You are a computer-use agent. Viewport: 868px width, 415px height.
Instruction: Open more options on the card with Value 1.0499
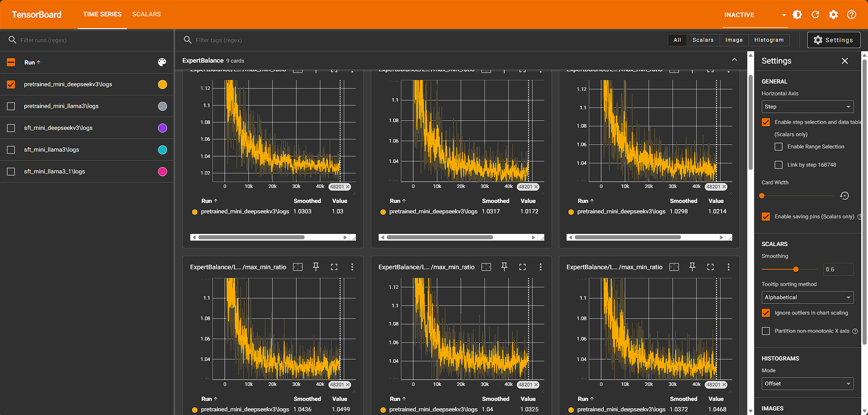(352, 267)
